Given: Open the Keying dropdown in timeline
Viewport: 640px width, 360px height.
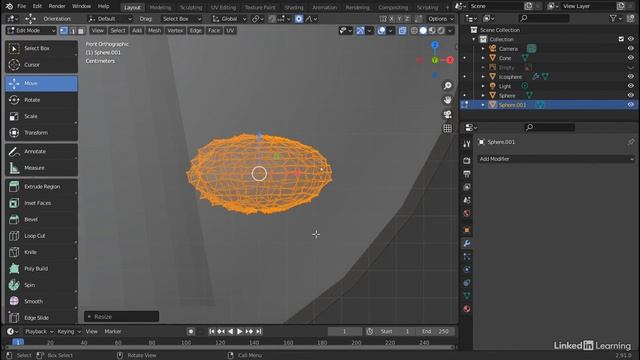Looking at the screenshot, I should [69, 331].
